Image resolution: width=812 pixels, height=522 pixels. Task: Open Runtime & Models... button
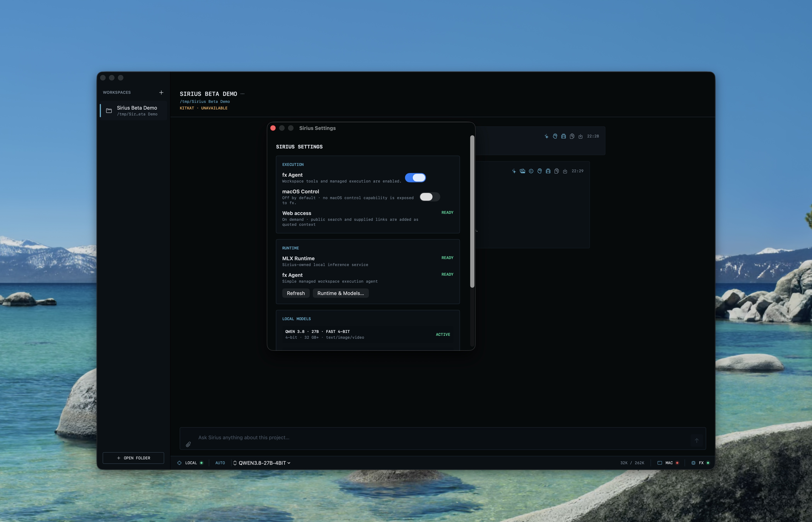point(341,293)
